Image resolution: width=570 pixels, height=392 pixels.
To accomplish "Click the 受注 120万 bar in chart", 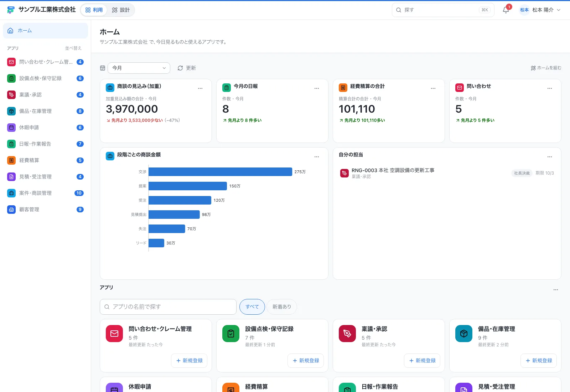I will click(x=180, y=200).
